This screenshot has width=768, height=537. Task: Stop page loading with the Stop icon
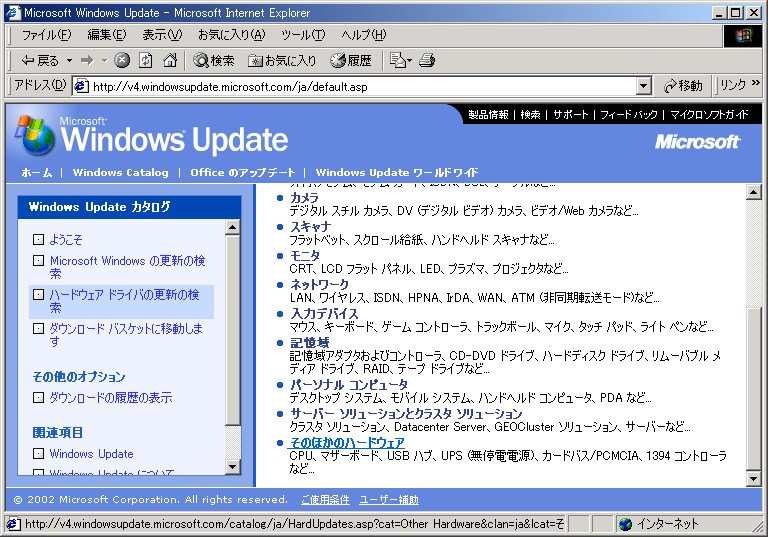point(122,60)
